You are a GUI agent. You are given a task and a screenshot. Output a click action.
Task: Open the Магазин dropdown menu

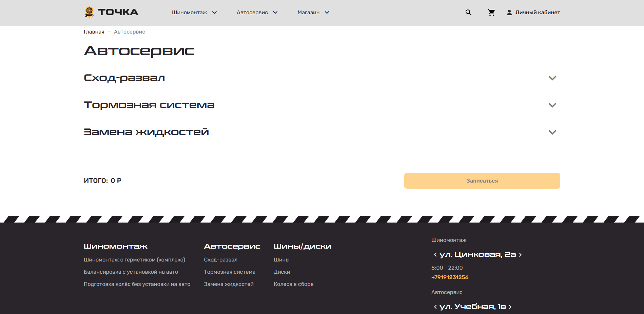(x=313, y=13)
